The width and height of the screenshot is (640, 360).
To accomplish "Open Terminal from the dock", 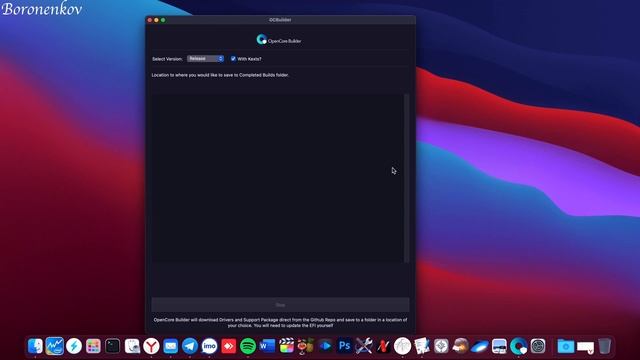I will click(x=112, y=346).
